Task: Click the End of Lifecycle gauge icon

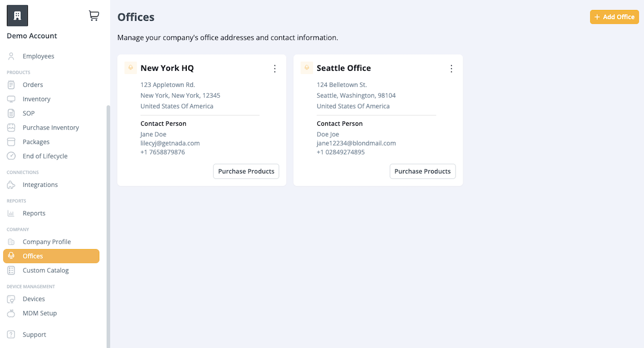Action: point(11,156)
